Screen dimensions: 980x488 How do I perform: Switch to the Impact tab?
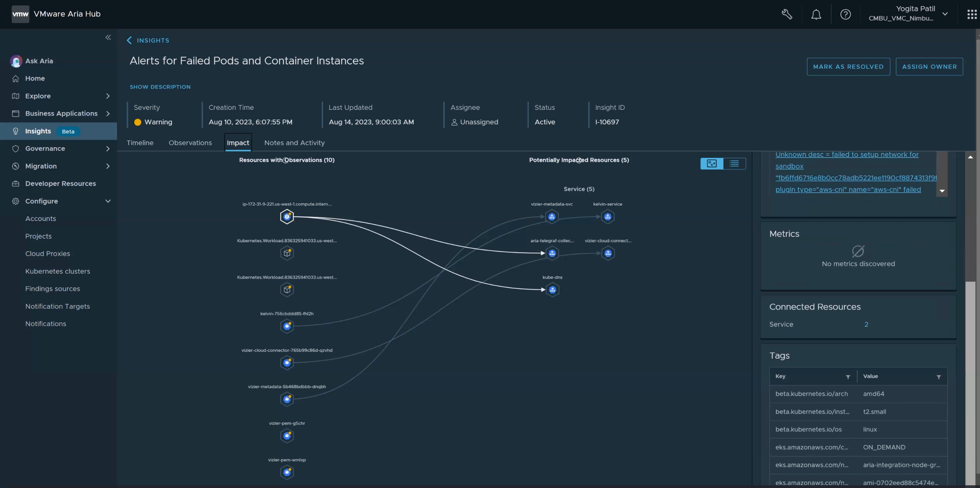tap(237, 143)
